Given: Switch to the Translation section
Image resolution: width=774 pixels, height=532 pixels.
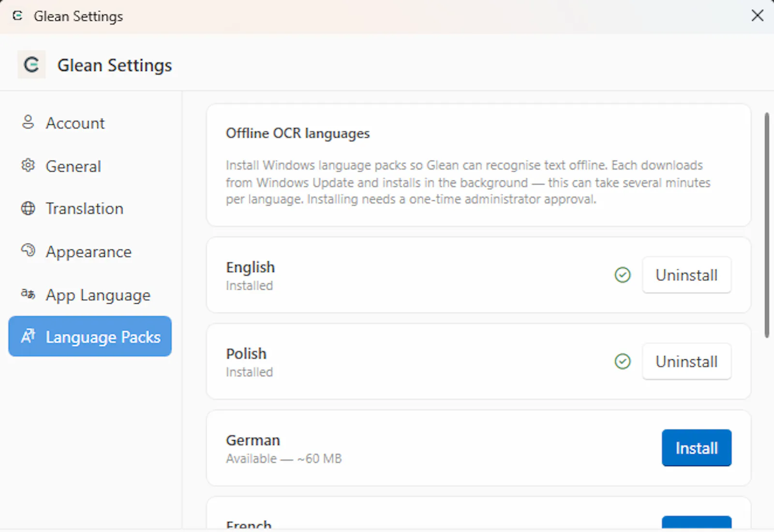Looking at the screenshot, I should 90,208.
